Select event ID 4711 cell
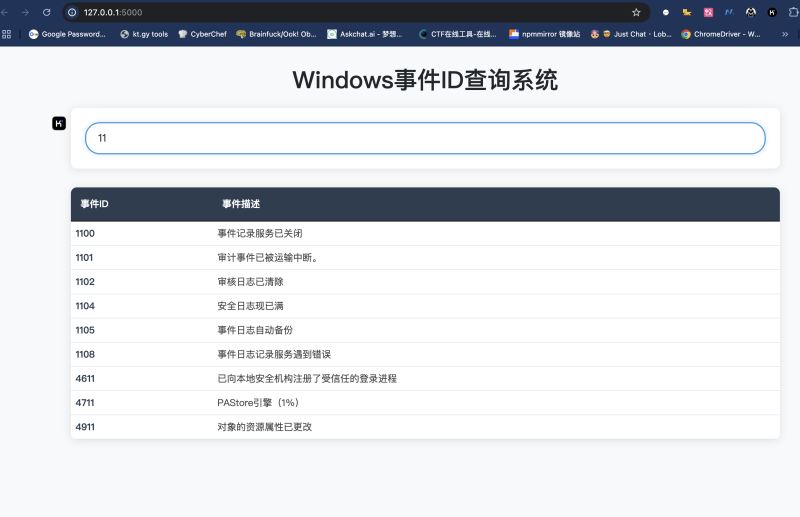The width and height of the screenshot is (800, 517). coord(85,403)
